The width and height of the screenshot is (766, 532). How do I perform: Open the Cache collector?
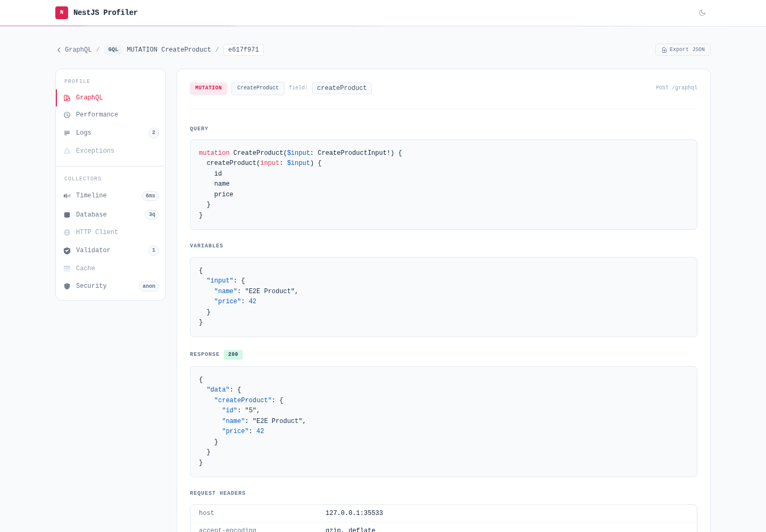coord(111,269)
